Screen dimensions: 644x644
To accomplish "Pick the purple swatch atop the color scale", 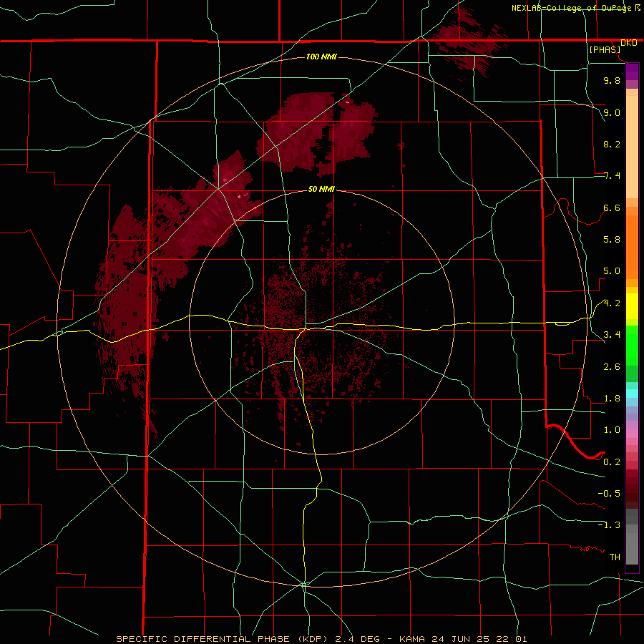I will pyautogui.click(x=632, y=72).
